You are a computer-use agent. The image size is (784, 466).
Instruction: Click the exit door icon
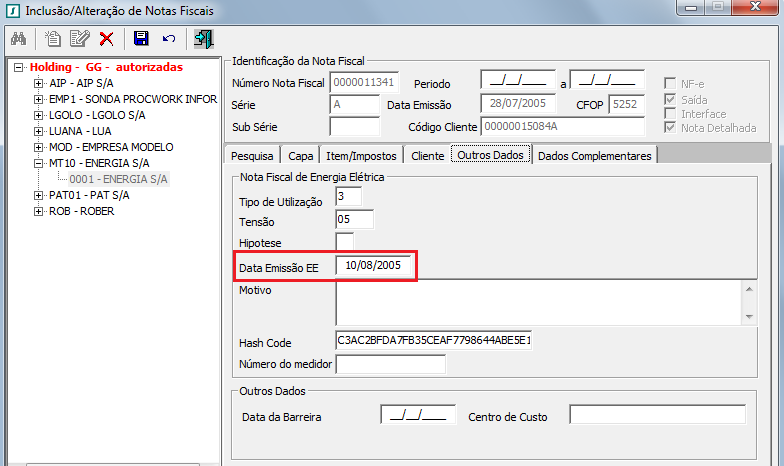(x=203, y=39)
